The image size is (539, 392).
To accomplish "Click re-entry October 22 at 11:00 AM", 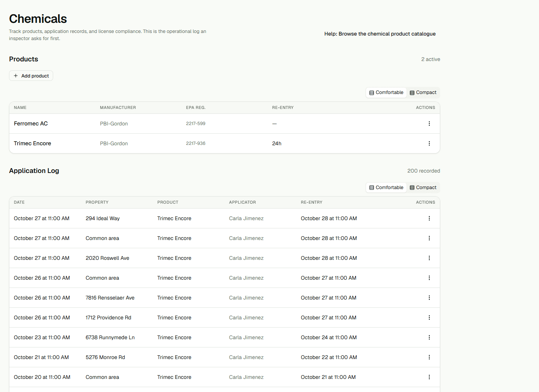I will [x=329, y=357].
